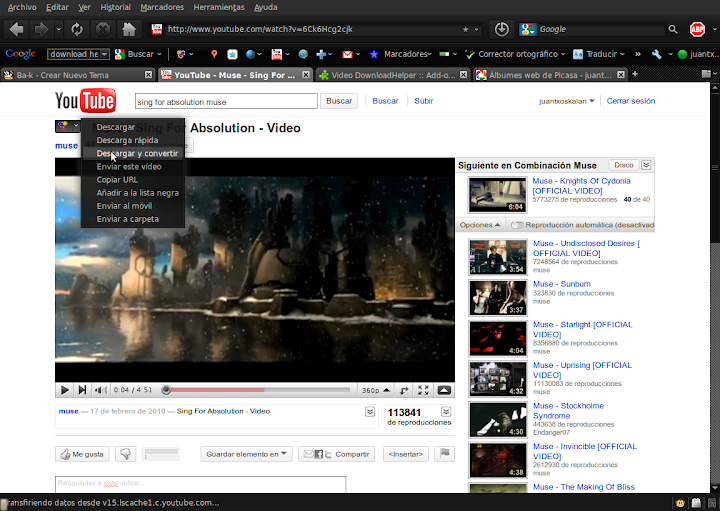Viewport: 720px width, 511px height.
Task: Click the Video DownloadHelper icon beside the title
Action: 63,126
